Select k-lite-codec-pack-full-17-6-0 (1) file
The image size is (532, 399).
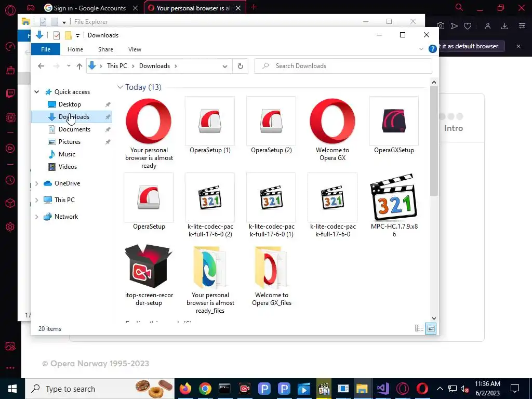tap(271, 197)
